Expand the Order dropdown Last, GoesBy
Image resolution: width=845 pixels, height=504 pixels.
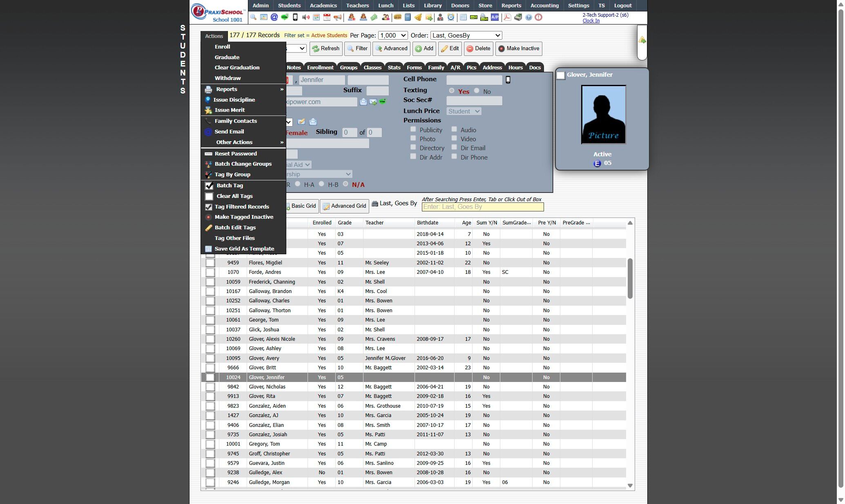click(x=466, y=36)
